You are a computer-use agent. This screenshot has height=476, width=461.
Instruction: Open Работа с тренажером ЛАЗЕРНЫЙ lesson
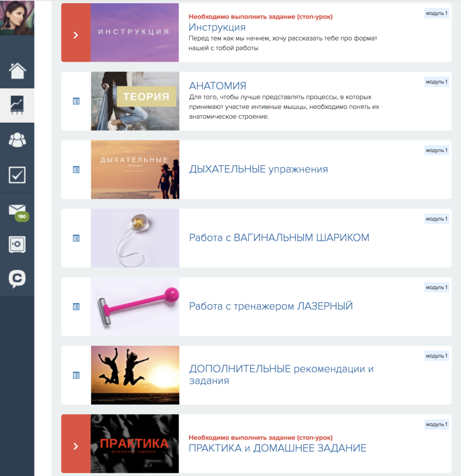[x=271, y=306]
